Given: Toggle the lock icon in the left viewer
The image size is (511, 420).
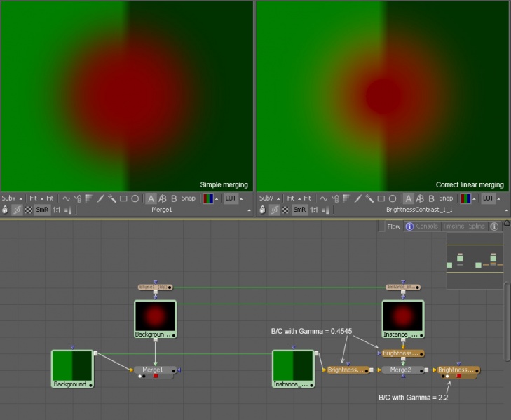Looking at the screenshot, I should point(5,210).
